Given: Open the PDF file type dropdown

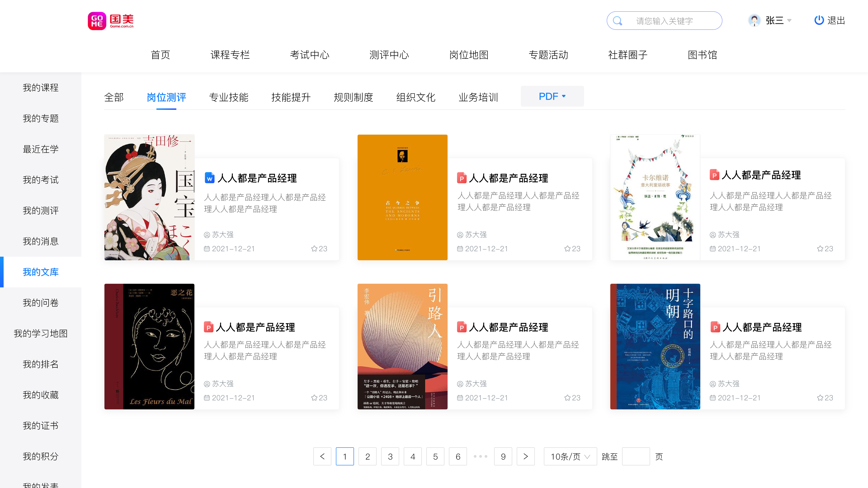Looking at the screenshot, I should 552,96.
